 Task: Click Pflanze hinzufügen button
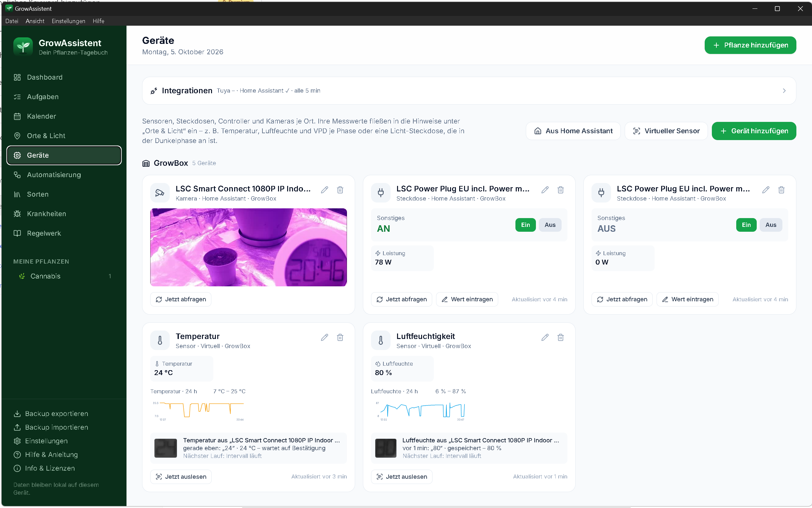(750, 45)
